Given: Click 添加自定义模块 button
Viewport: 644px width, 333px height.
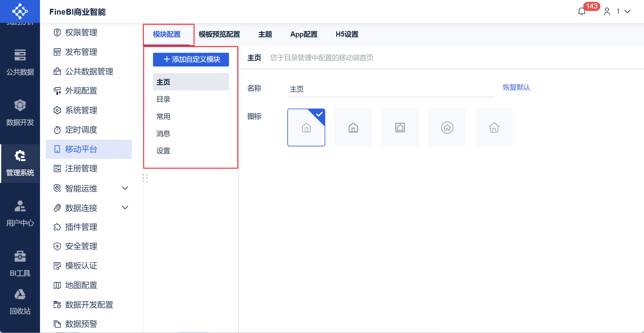Looking at the screenshot, I should 191,59.
